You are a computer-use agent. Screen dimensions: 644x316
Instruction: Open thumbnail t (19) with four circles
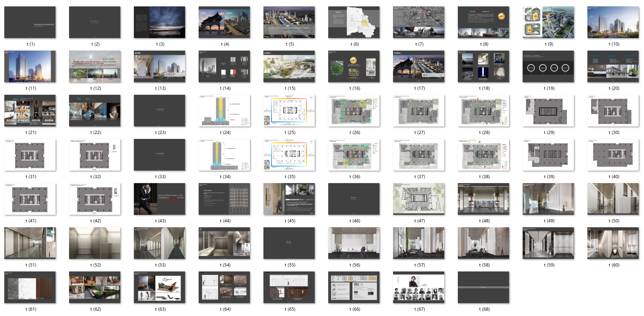(548, 66)
